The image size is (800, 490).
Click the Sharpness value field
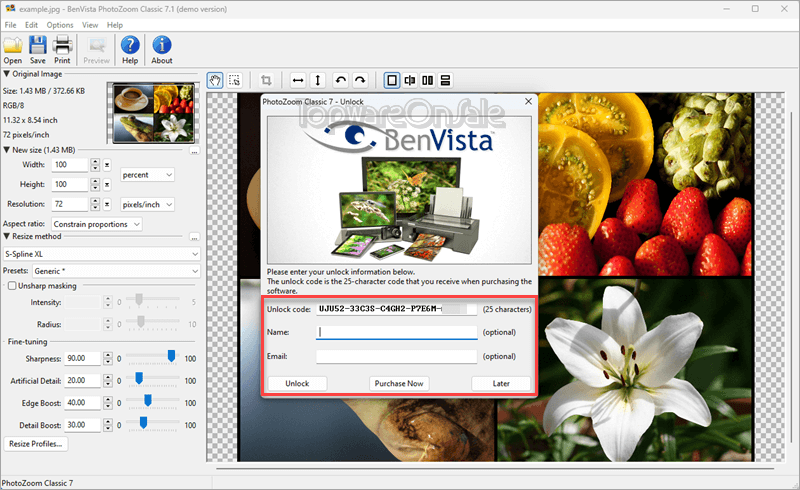pos(82,359)
